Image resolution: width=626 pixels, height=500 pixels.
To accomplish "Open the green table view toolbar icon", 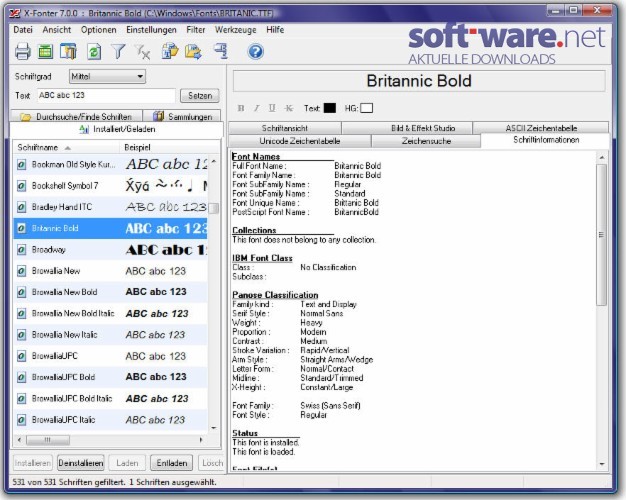I will tap(46, 52).
